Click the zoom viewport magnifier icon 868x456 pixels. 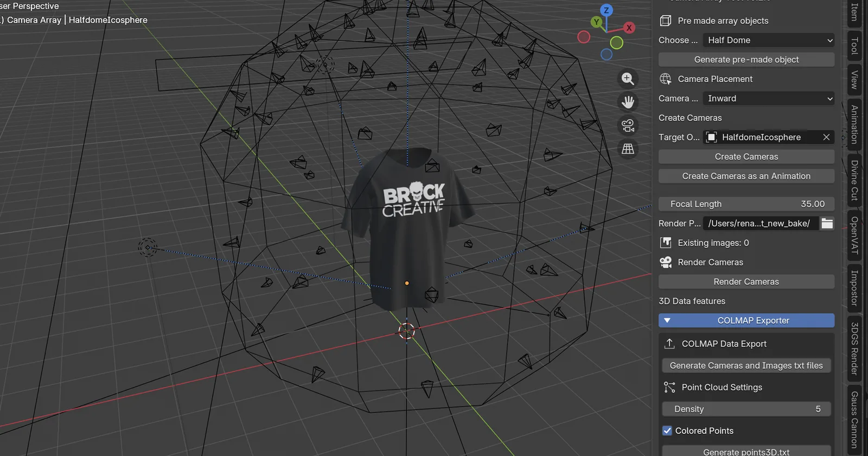point(628,79)
